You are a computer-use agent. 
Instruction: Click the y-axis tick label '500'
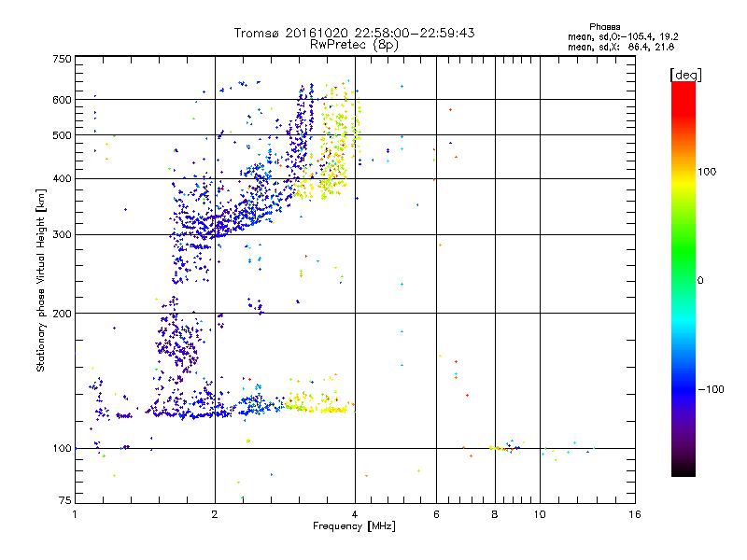pyautogui.click(x=62, y=135)
